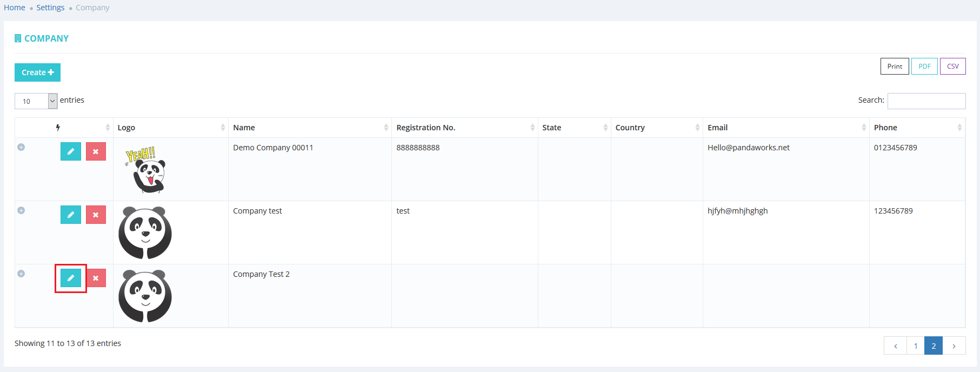980x372 pixels.
Task: Sort table by Email column
Action: point(785,128)
